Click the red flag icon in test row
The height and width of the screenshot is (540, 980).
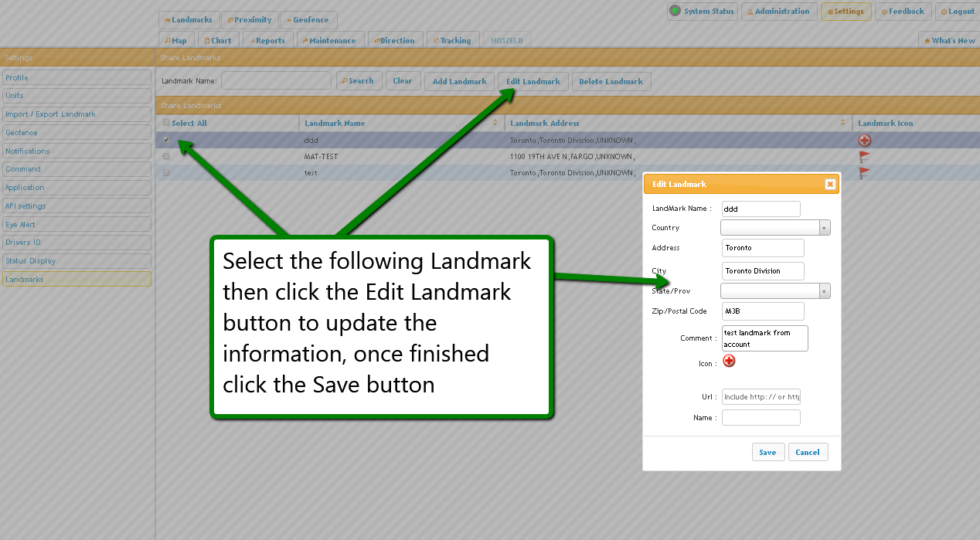864,173
